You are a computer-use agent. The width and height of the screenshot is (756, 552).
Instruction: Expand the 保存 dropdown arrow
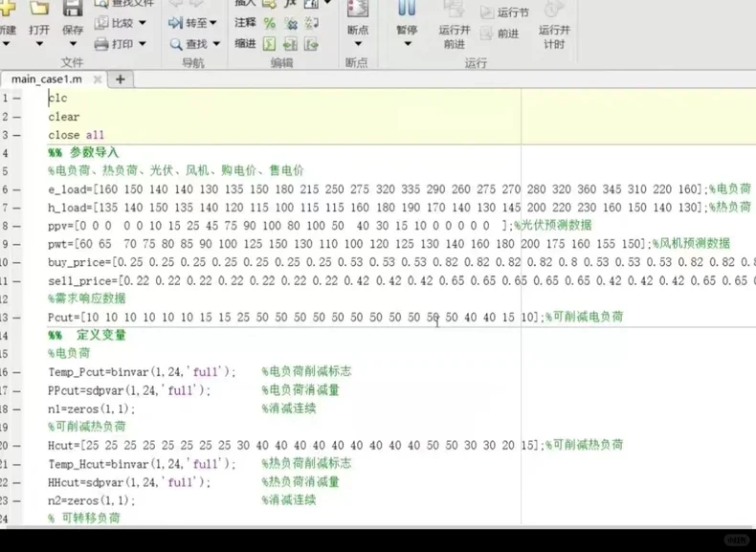click(x=73, y=44)
